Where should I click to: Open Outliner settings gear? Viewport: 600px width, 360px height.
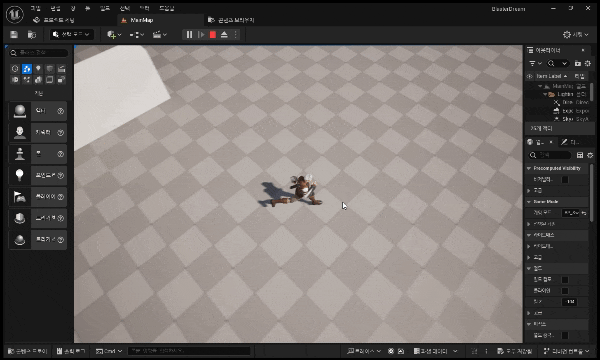point(588,63)
